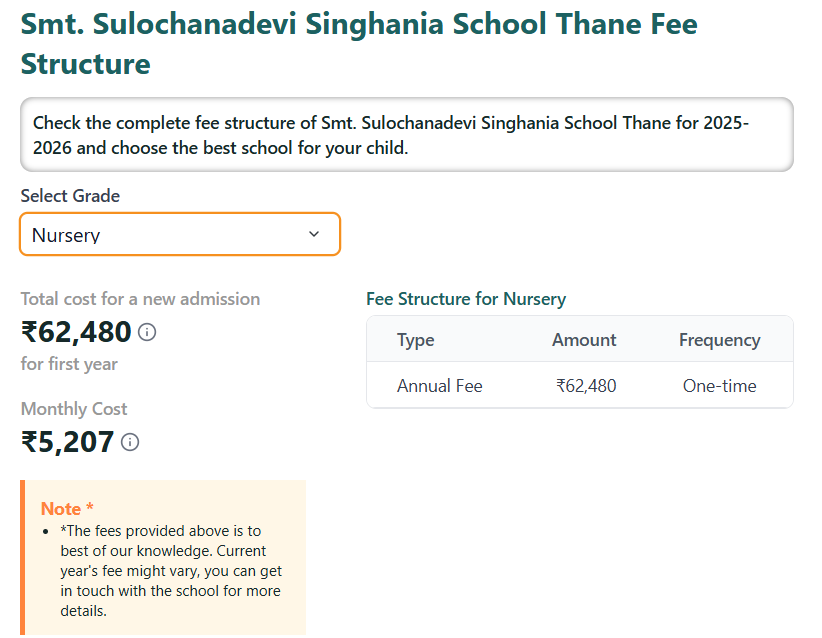Click the One-time frequency cell
This screenshot has width=822, height=638.
[x=719, y=386]
